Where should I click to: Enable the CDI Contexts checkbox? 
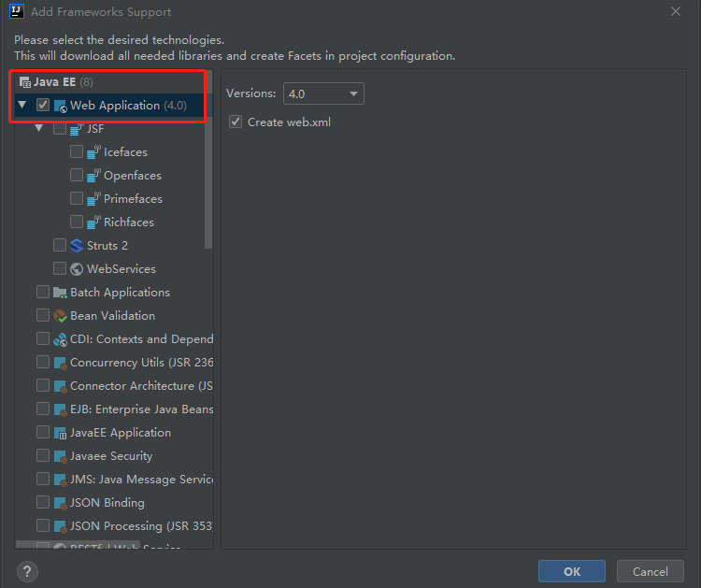pos(43,338)
